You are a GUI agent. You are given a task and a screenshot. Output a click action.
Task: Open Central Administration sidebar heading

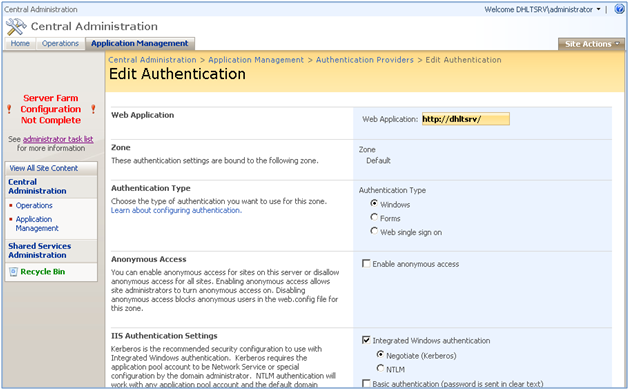click(x=37, y=186)
